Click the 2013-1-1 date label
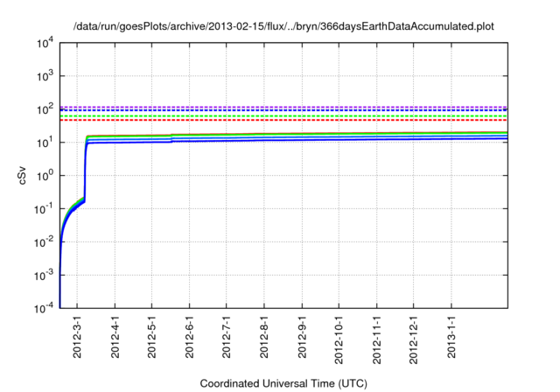The height and width of the screenshot is (392, 560). click(x=451, y=337)
